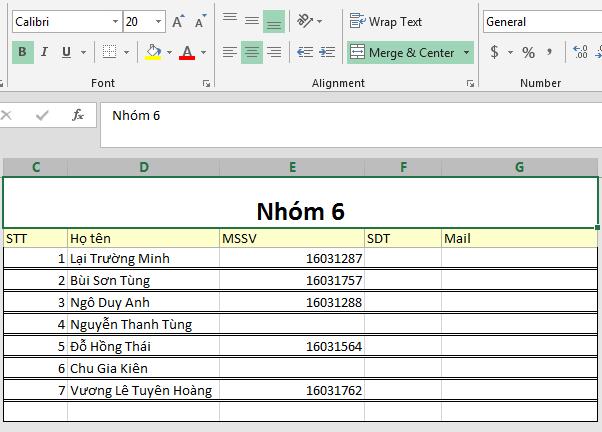Viewport: 602px width, 432px height.
Task: Apply Comma Style
Action: (549, 52)
